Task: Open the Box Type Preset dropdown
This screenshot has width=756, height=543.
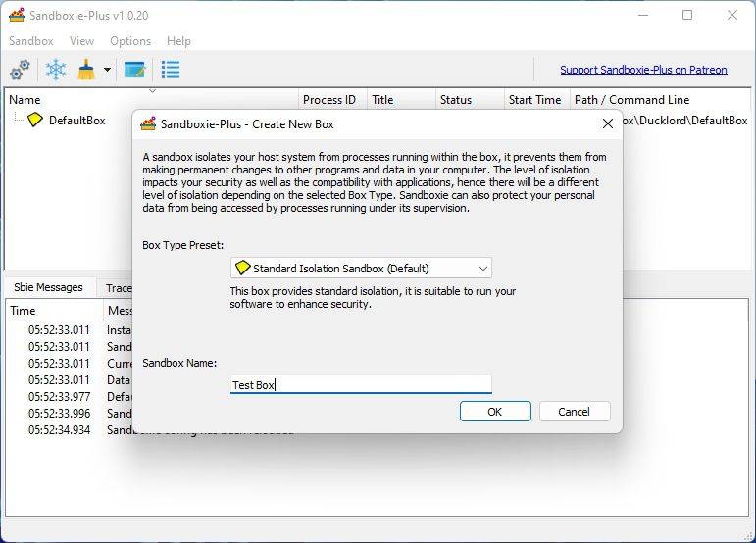Action: point(361,268)
